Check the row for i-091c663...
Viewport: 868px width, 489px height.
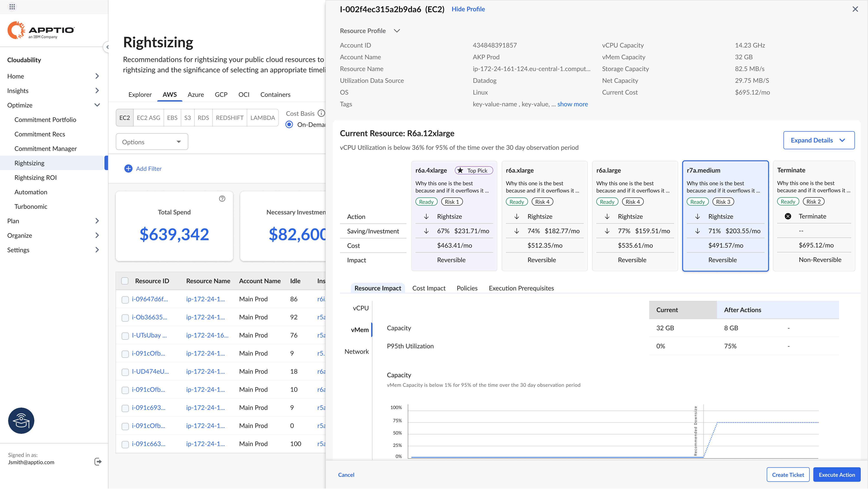[125, 444]
